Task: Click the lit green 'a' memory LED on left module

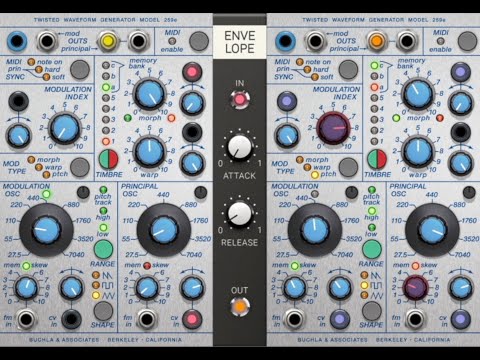Action: pyautogui.click(x=106, y=87)
